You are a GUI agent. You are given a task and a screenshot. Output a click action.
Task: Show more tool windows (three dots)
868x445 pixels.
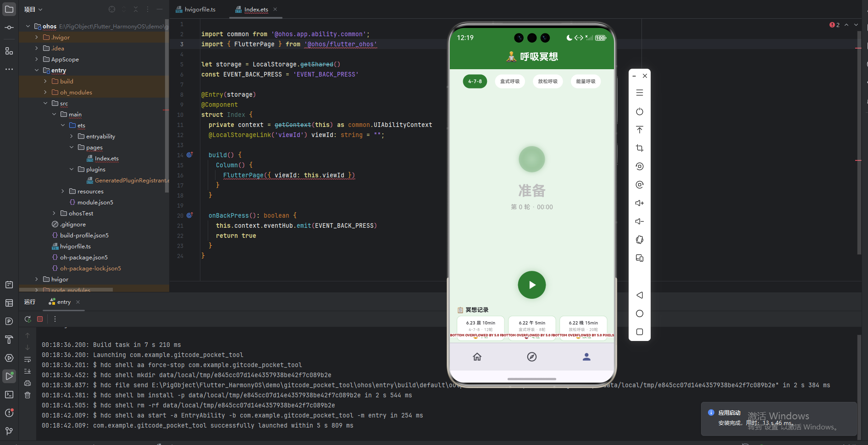point(9,69)
